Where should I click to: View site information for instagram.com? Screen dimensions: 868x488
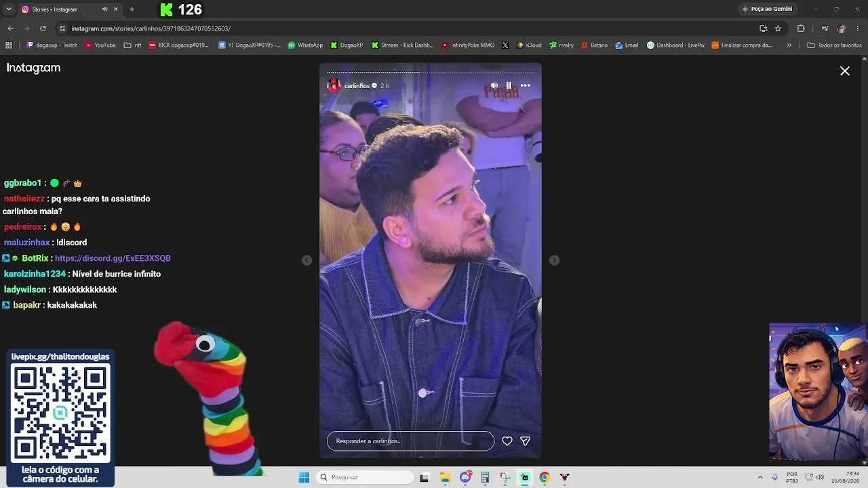coord(62,28)
